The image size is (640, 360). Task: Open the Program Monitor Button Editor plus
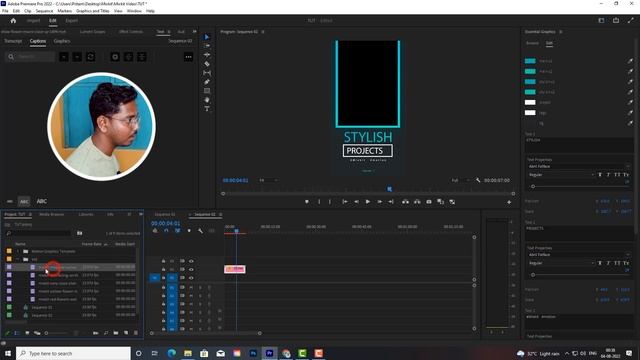coord(509,202)
